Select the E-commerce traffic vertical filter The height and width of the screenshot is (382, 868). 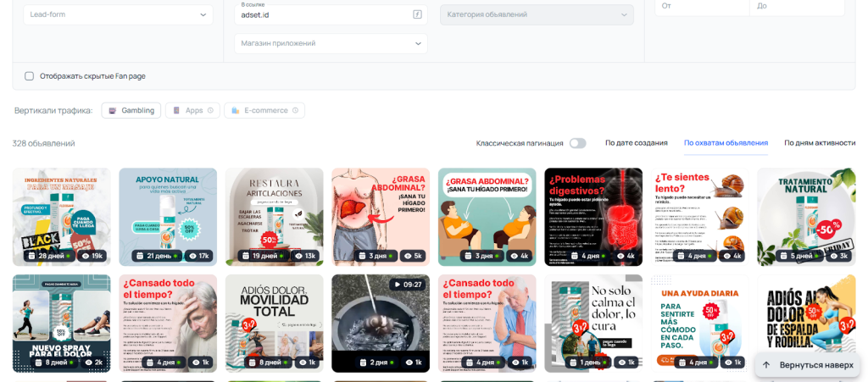264,110
